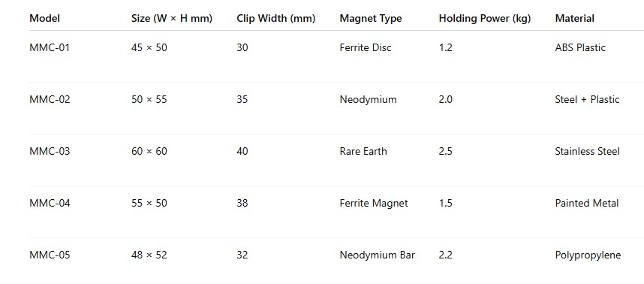Click the 2.5 holding power value
Image resolution: width=644 pixels, height=284 pixels.
point(445,151)
